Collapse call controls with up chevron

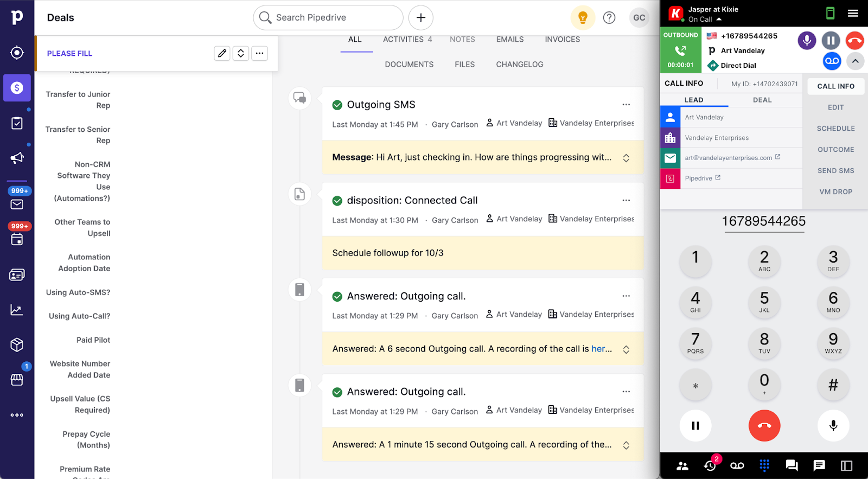(855, 61)
